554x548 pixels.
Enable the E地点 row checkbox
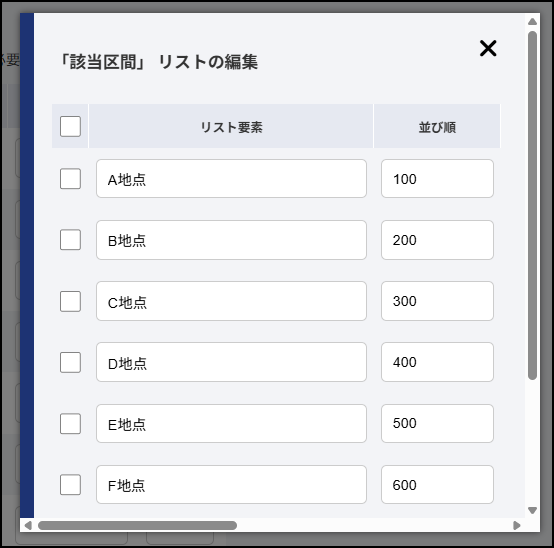click(x=70, y=423)
